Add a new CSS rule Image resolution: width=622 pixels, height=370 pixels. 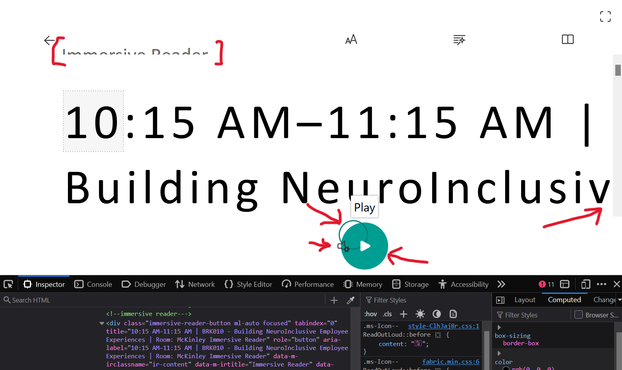pyautogui.click(x=403, y=314)
